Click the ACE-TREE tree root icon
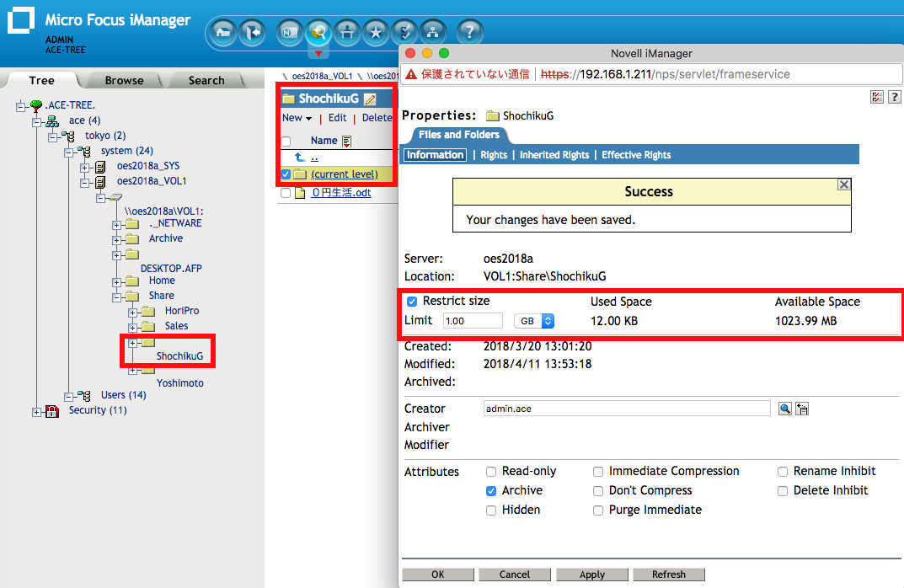 36,105
